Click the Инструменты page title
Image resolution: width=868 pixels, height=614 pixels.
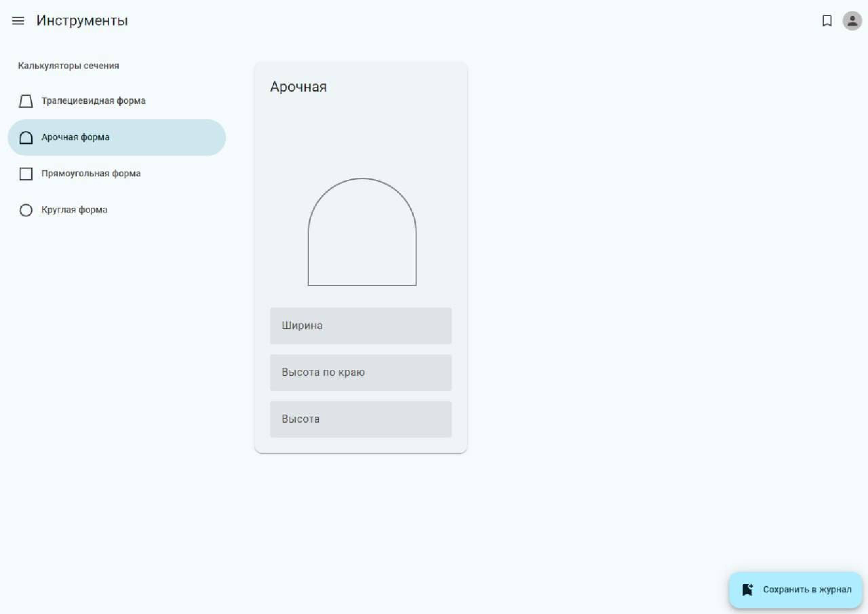tap(82, 21)
